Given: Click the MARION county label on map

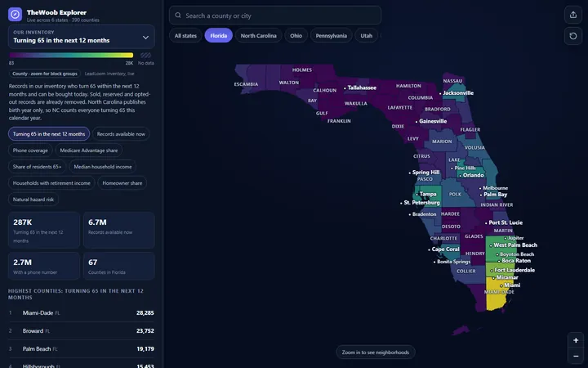Looking at the screenshot, I should [442, 141].
